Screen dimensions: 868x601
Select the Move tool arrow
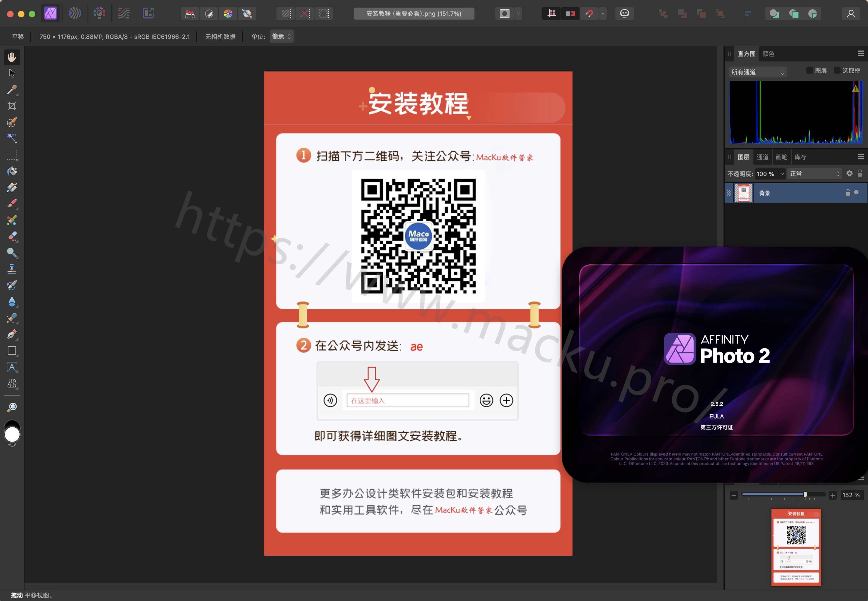[x=12, y=73]
